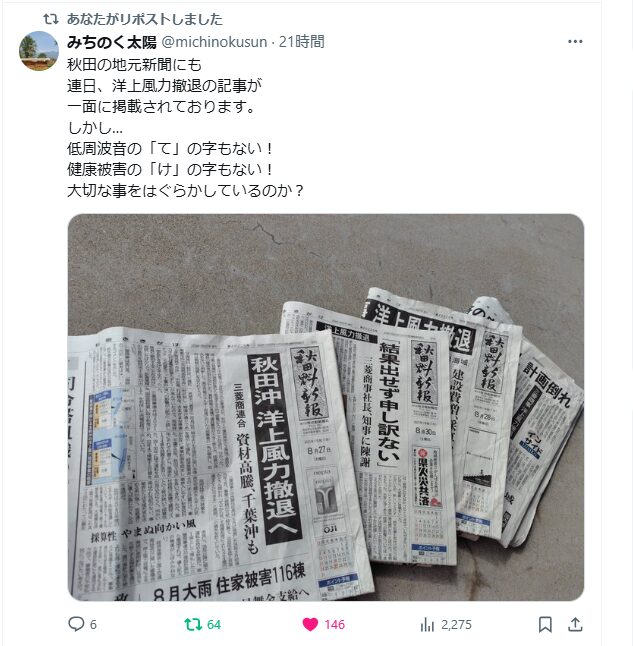
Task: Open みちのく太陽 profile avatar
Action: tap(39, 51)
